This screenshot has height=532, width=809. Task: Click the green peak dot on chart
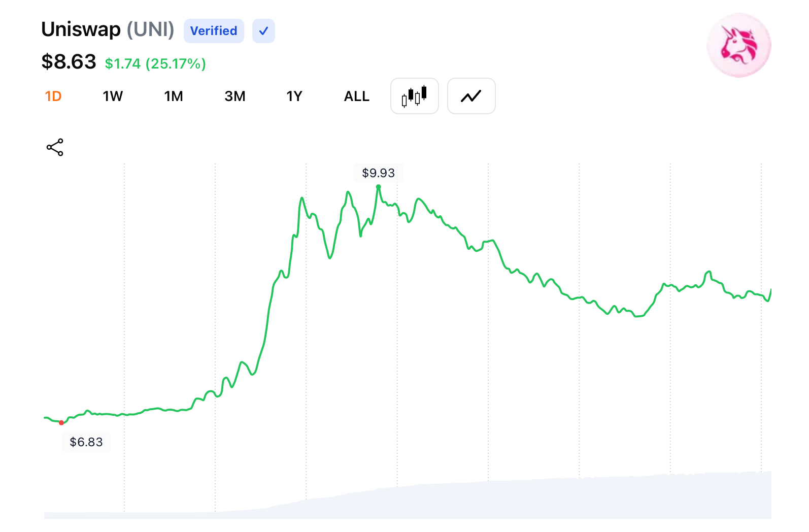click(378, 187)
